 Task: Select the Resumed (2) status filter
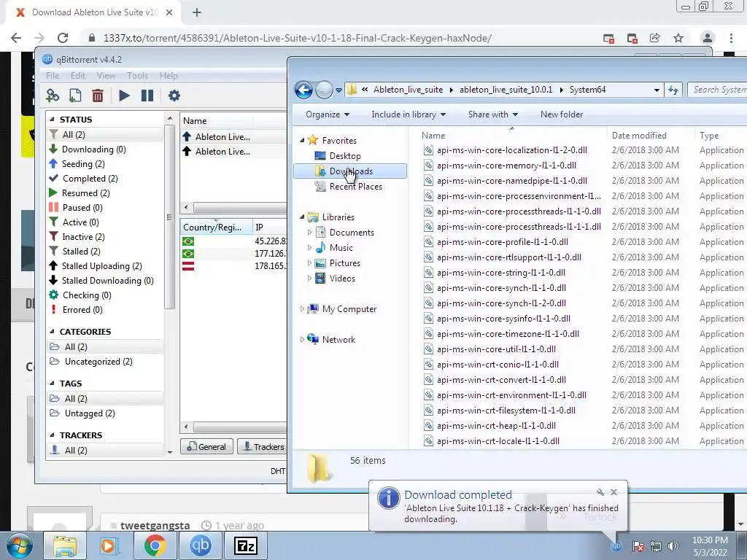pos(86,192)
